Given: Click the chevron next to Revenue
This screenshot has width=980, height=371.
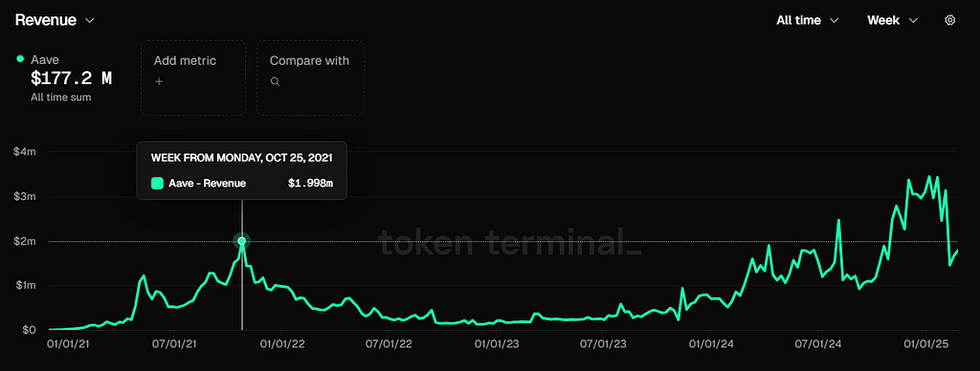Looking at the screenshot, I should (89, 21).
